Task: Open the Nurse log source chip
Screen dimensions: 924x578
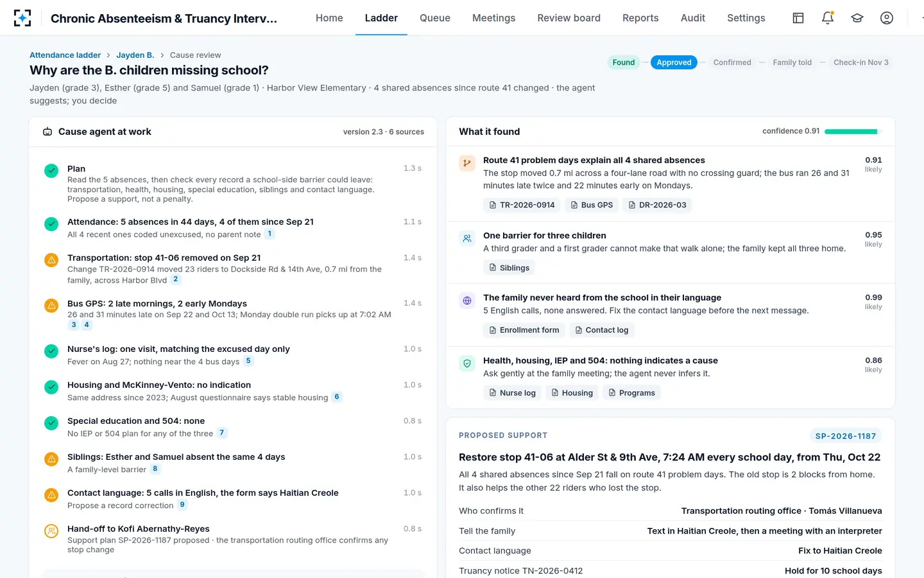Action: click(512, 393)
